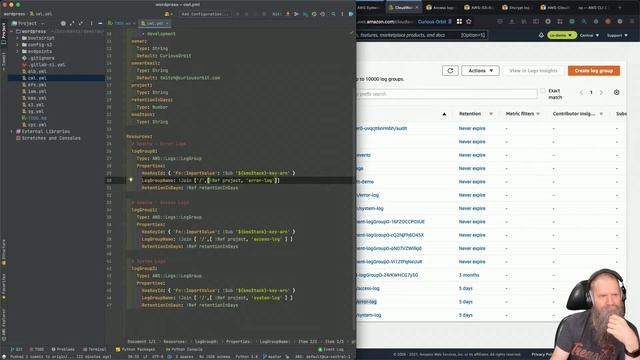The image size is (640, 360).
Task: Open the Python Packages tool window
Action: tap(136, 349)
